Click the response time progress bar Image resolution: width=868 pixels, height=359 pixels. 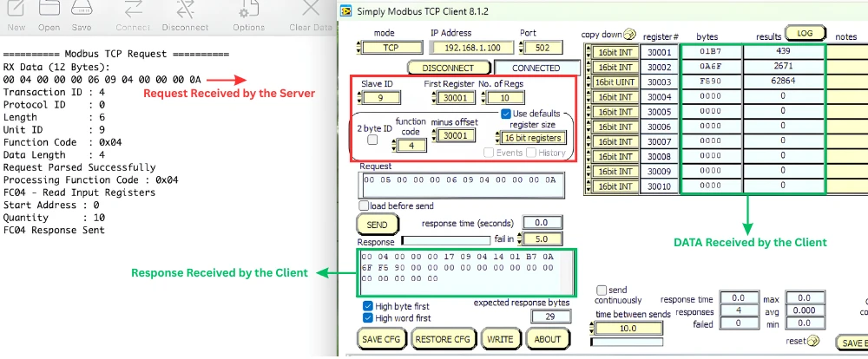click(x=445, y=240)
